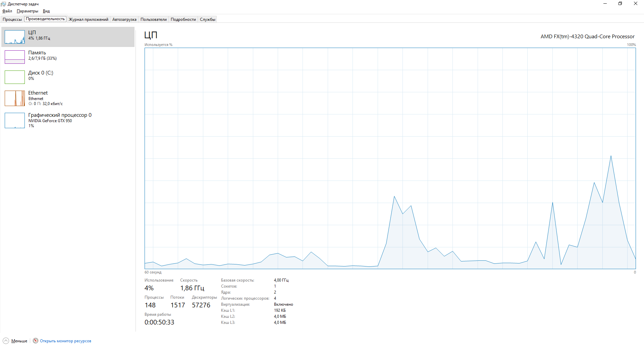Click the Кэш L1 192 КБ value

[280, 310]
